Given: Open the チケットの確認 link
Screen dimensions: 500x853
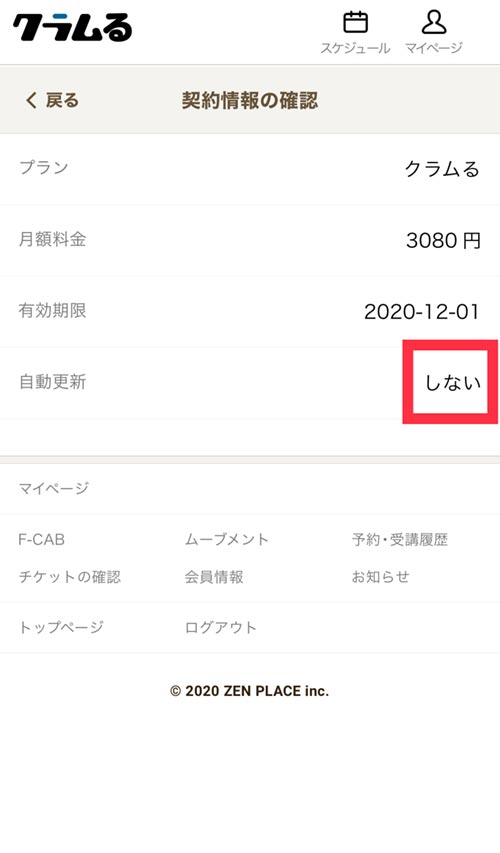Looking at the screenshot, I should (70, 577).
